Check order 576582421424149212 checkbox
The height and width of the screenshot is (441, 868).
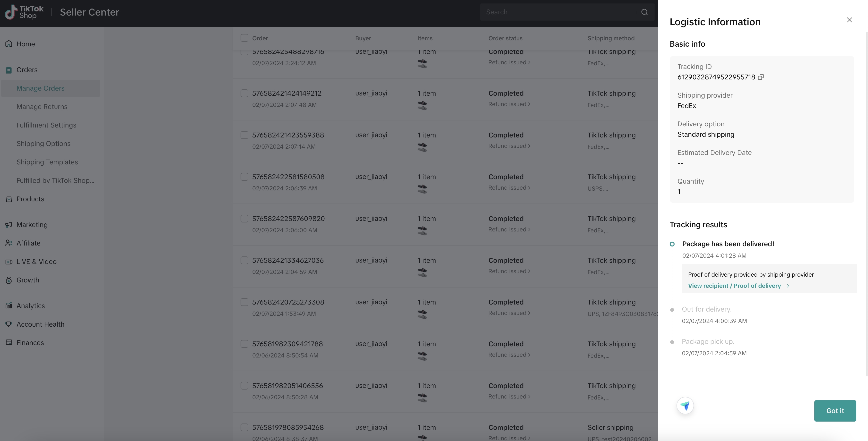pyautogui.click(x=244, y=93)
